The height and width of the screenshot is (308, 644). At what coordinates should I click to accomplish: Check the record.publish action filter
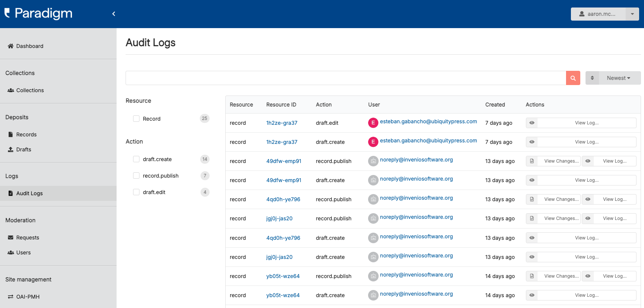click(x=136, y=176)
